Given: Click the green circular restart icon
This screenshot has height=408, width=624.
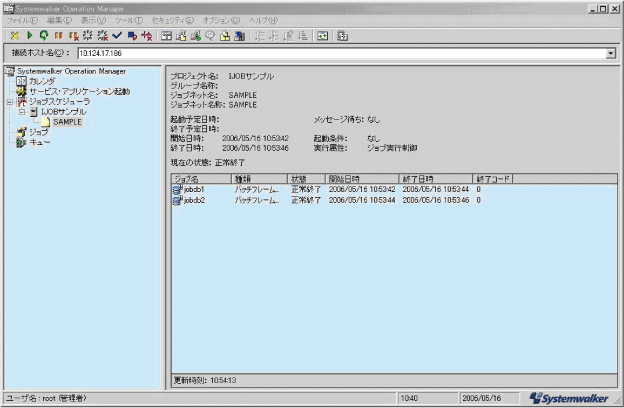Looking at the screenshot, I should click(x=44, y=36).
